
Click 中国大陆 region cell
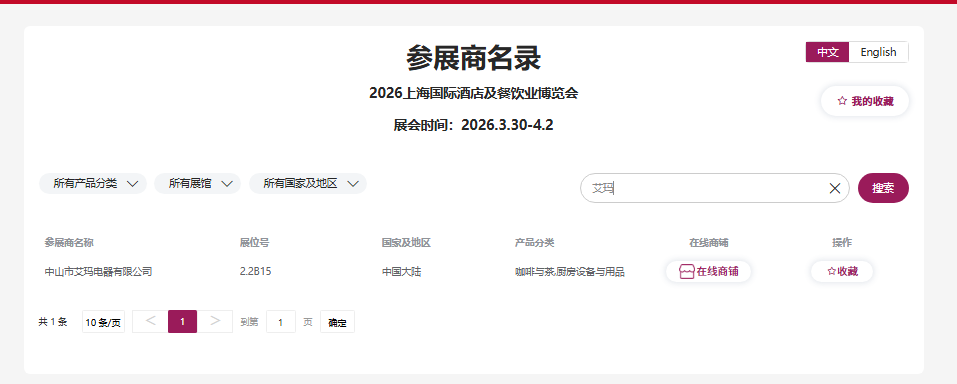402,272
